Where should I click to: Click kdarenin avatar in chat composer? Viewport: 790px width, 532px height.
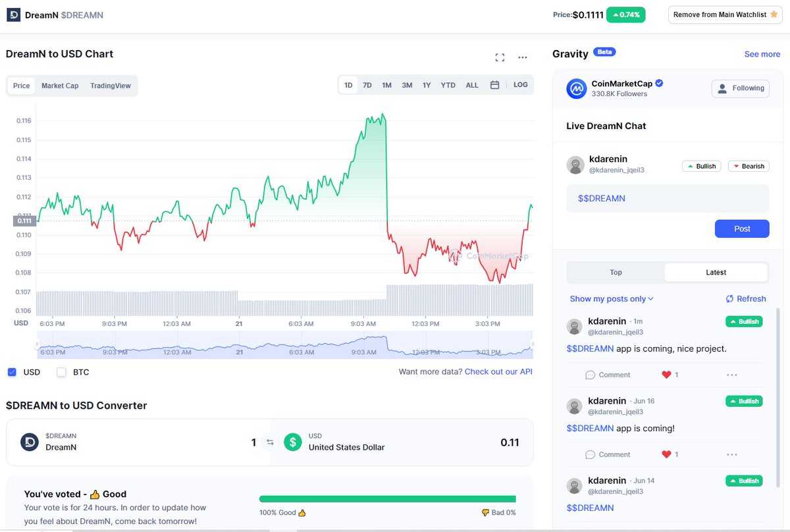click(x=575, y=165)
